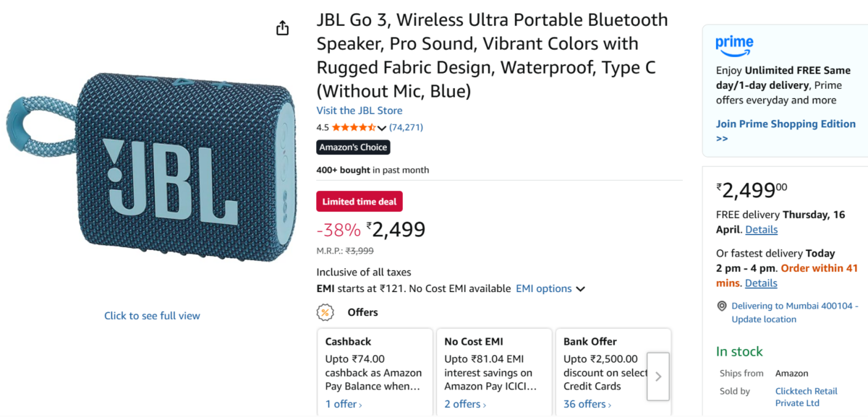
Task: Click the Amazon's Choice badge
Action: (354, 147)
